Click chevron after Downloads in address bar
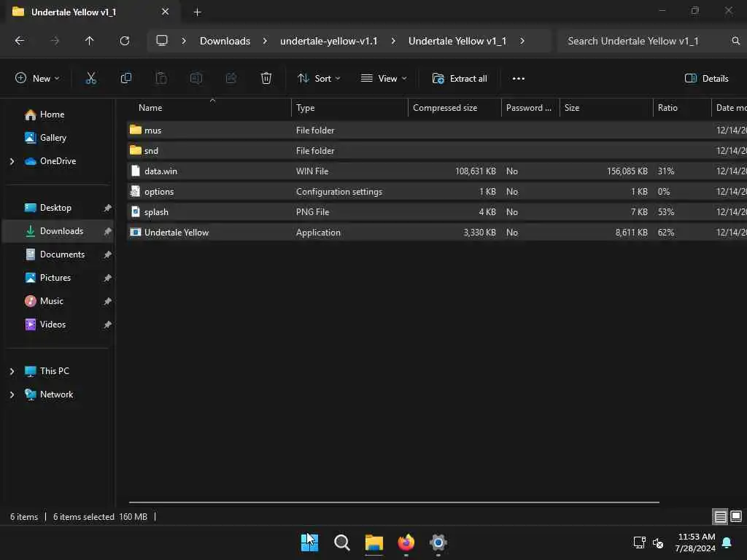This screenshot has width=747, height=560. (x=265, y=41)
